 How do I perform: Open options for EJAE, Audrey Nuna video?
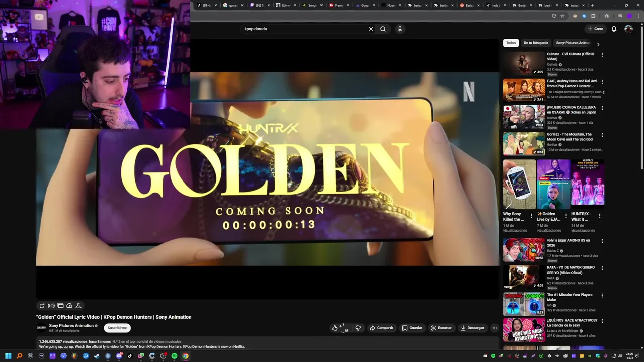click(x=602, y=81)
